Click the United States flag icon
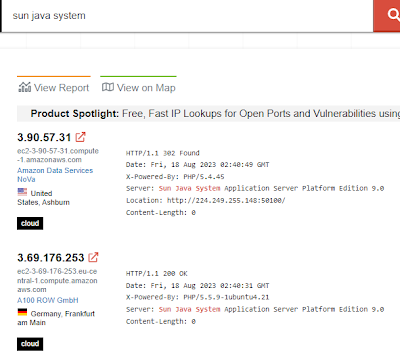 click(x=22, y=192)
